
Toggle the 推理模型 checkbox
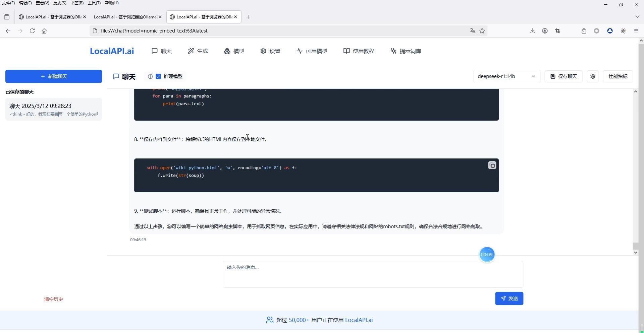pyautogui.click(x=158, y=76)
